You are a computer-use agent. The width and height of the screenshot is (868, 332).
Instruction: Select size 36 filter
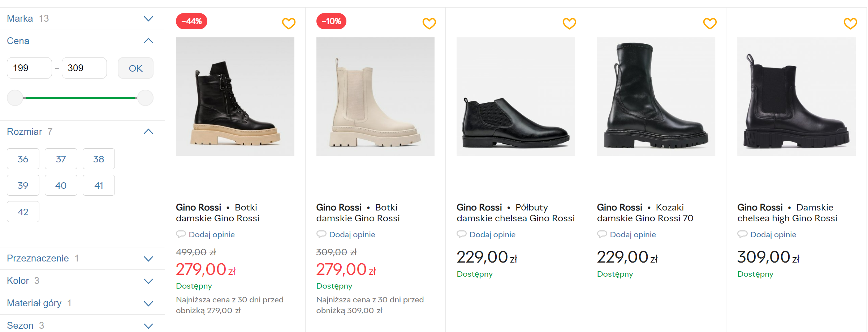click(x=23, y=159)
